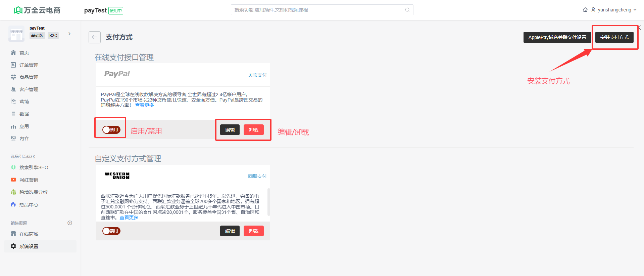Toggle the Western Union 禁用 switch

pos(111,231)
